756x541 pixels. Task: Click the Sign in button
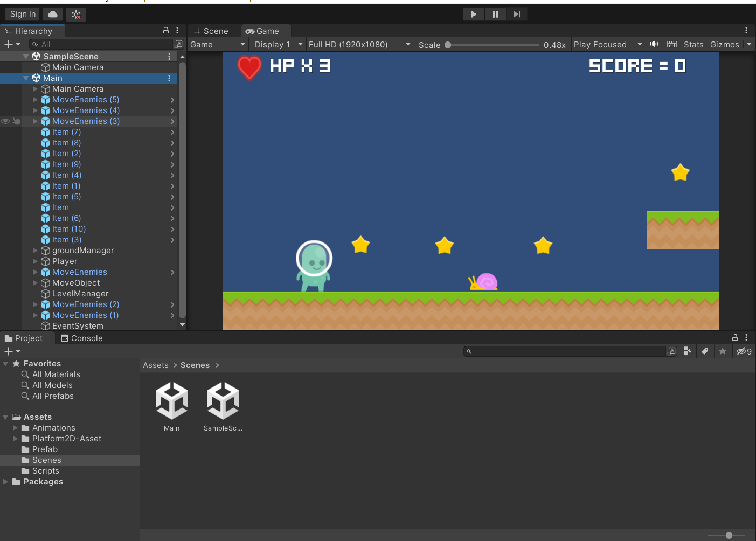tap(22, 13)
